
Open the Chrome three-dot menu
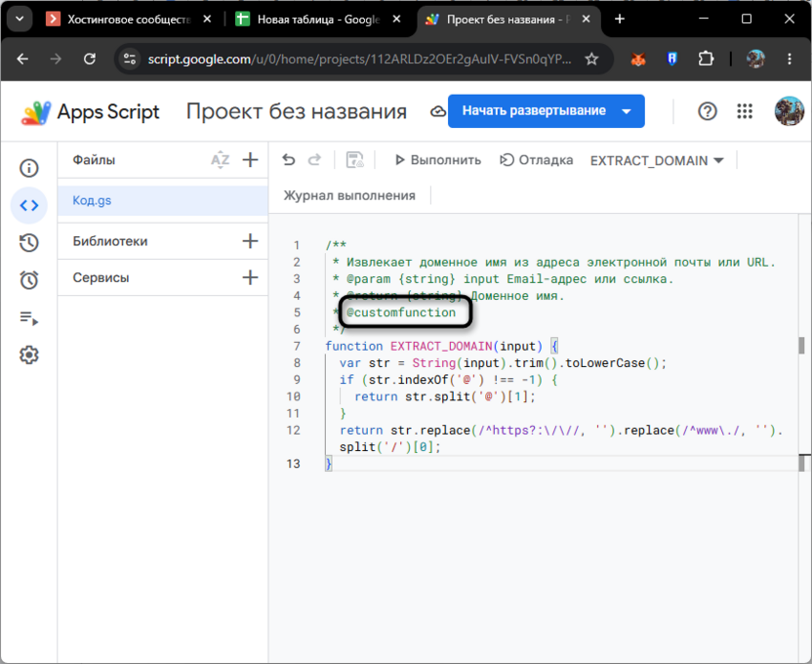(x=790, y=59)
